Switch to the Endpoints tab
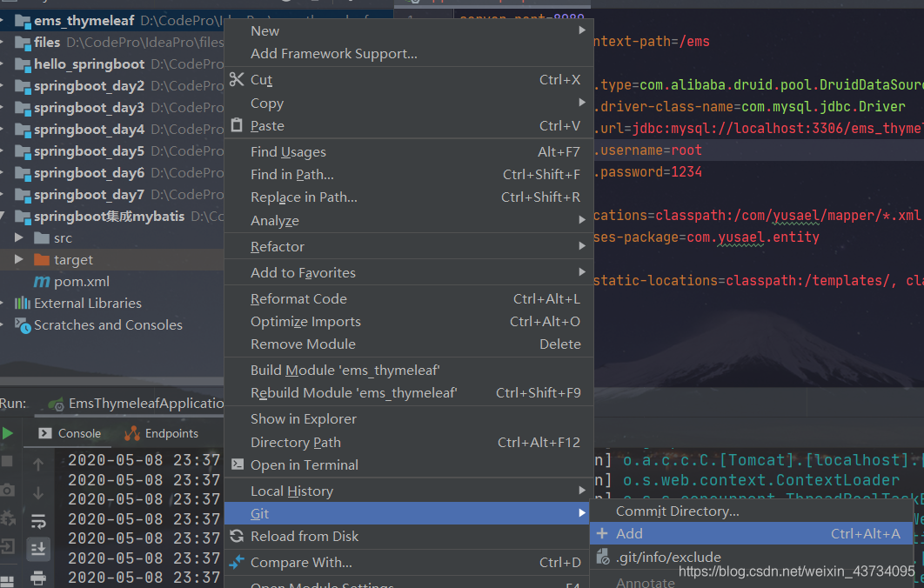This screenshot has width=924, height=588. tap(162, 434)
